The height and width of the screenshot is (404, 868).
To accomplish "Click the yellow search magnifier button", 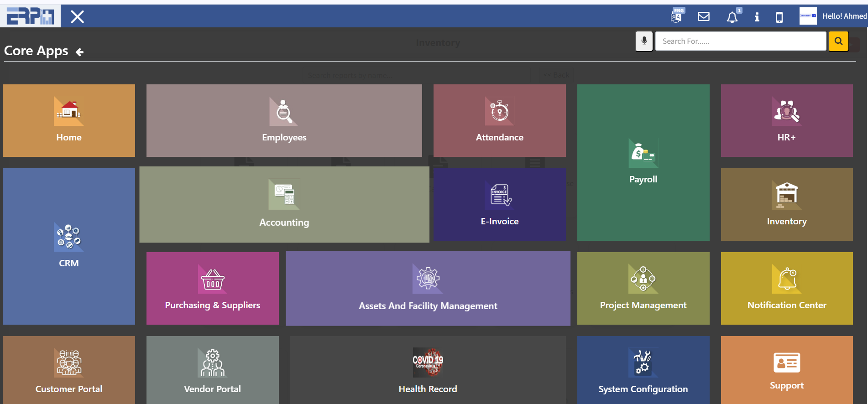I will click(x=838, y=41).
